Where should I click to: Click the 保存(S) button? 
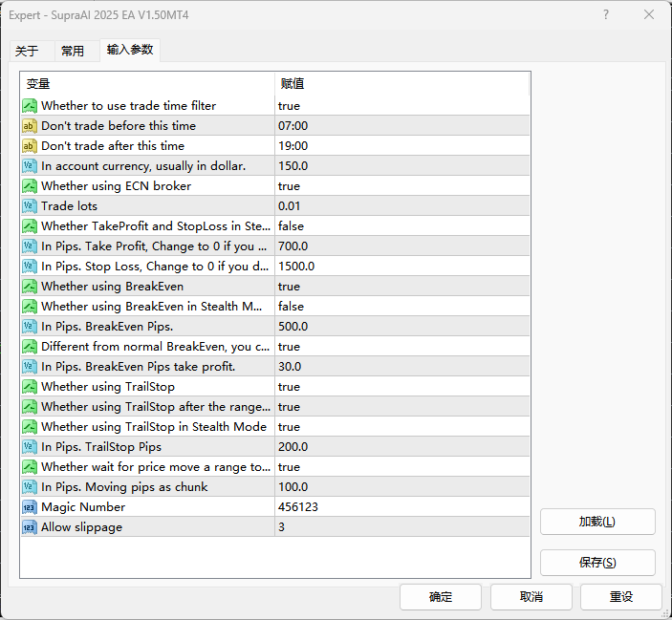point(597,563)
